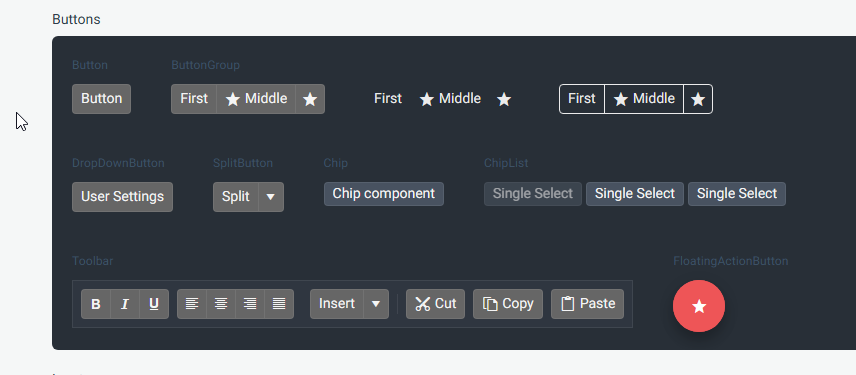
Task: Click the star-only button in filled ButtonGroup
Action: click(x=310, y=99)
